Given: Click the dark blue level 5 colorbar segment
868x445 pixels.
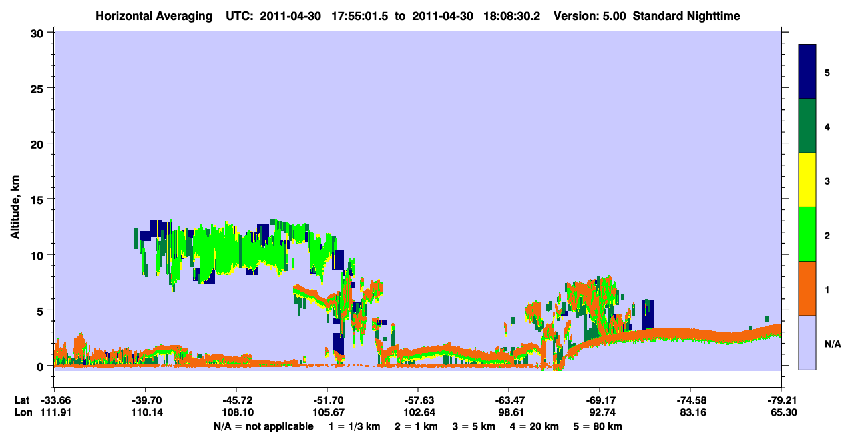Looking at the screenshot, I should coord(807,72).
